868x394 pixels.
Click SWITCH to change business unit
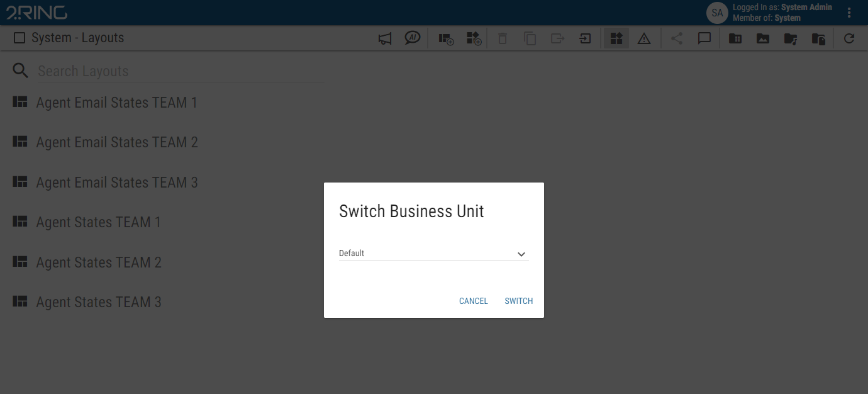coord(518,301)
